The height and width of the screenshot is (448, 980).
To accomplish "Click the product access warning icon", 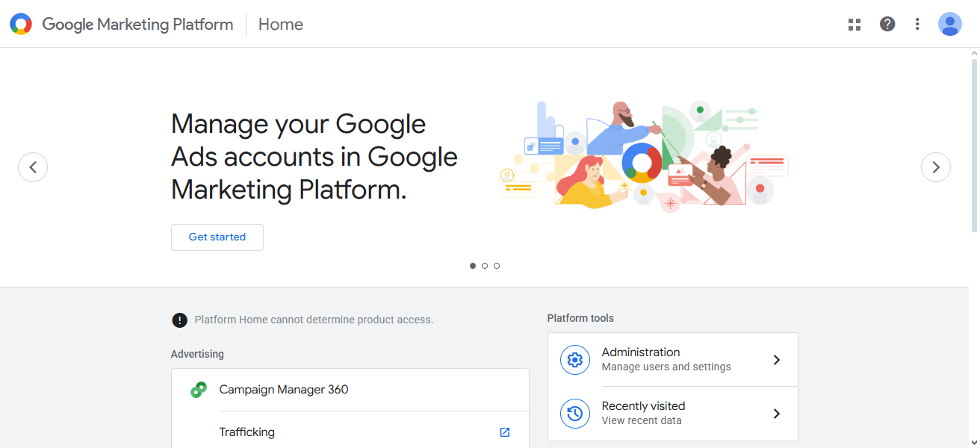I will point(179,320).
